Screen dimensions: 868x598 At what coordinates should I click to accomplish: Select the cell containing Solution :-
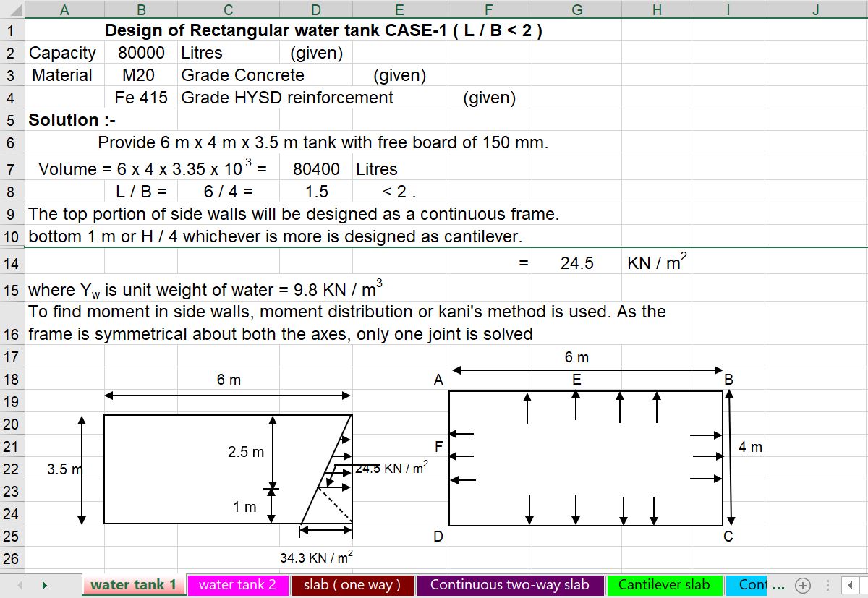tap(64, 120)
